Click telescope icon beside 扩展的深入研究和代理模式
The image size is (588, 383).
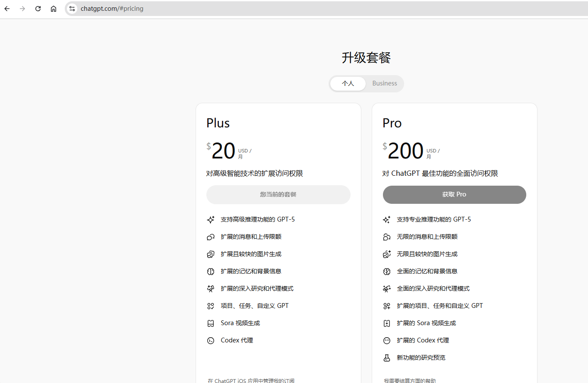[x=211, y=289]
